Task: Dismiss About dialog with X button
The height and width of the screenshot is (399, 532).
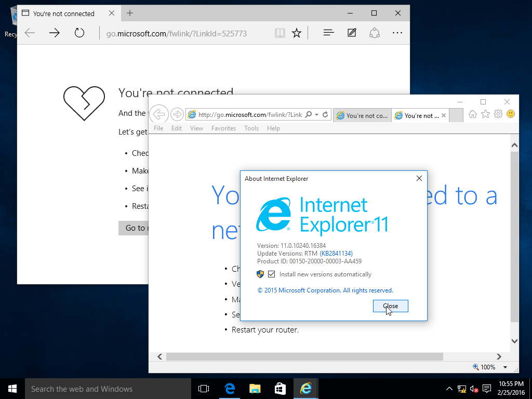Action: coord(419,179)
